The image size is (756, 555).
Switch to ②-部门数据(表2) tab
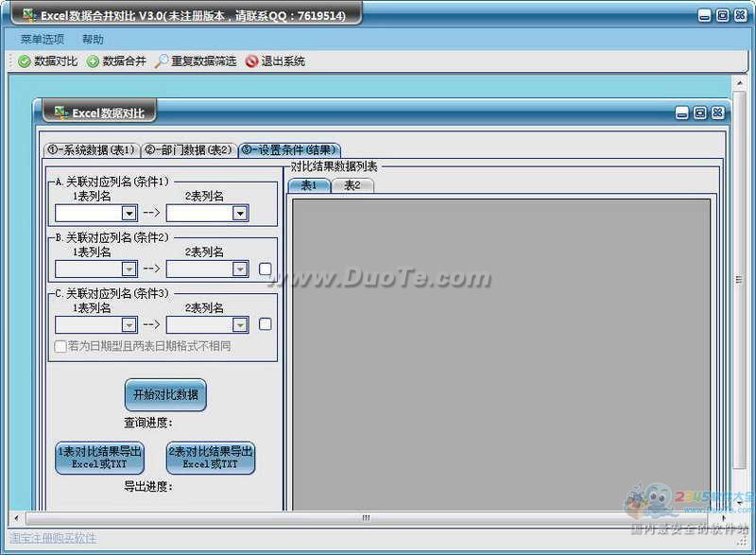click(x=189, y=150)
